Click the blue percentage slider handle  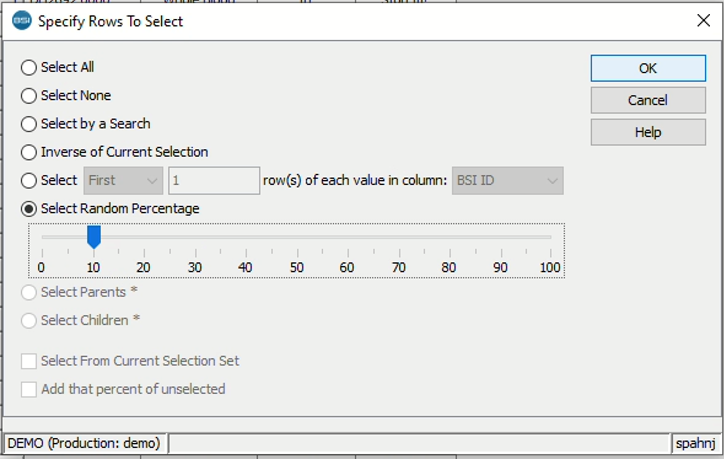pos(93,237)
